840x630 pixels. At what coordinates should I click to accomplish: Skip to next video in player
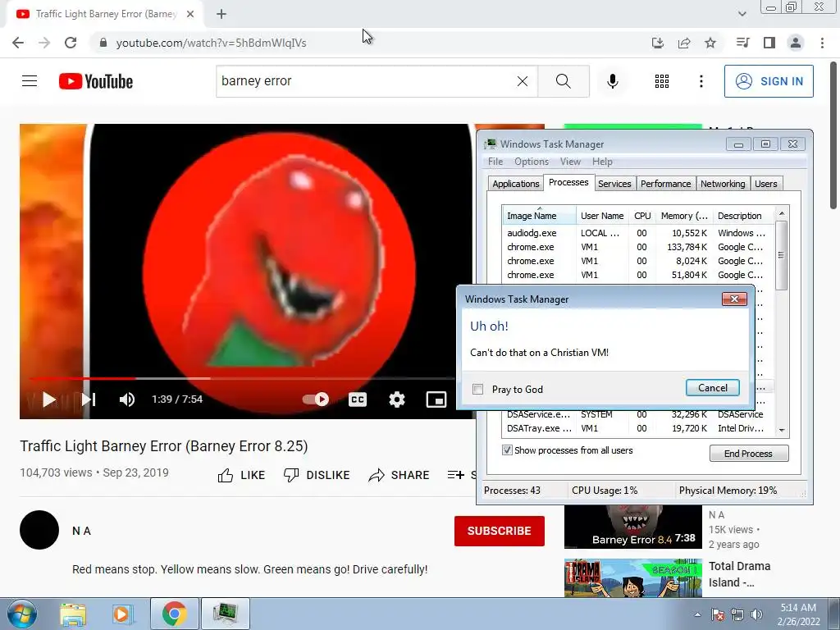(x=89, y=399)
